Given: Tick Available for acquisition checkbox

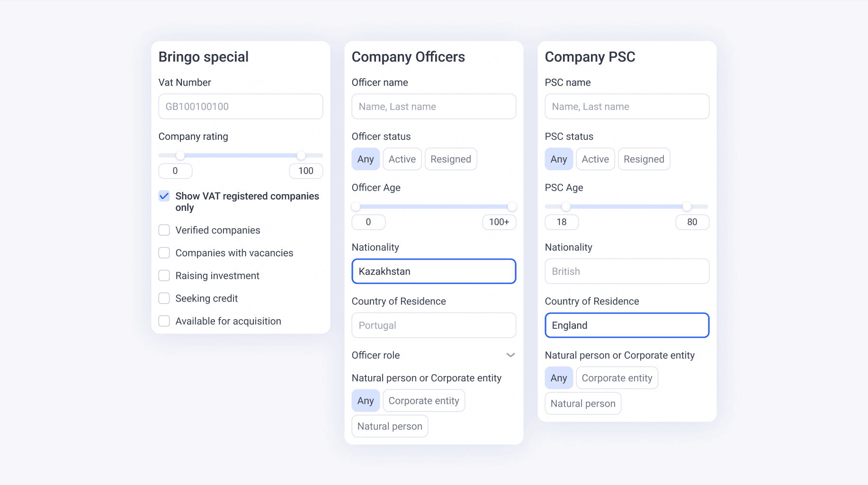Looking at the screenshot, I should (x=164, y=321).
